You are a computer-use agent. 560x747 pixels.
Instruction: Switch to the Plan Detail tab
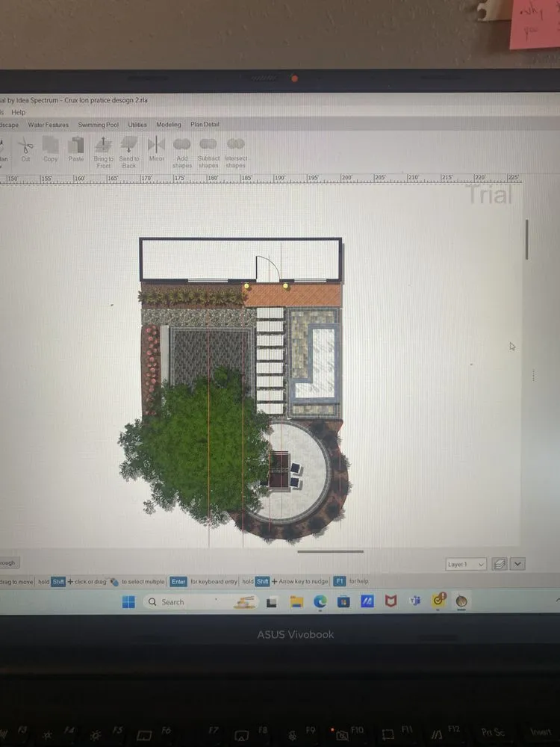coord(205,124)
